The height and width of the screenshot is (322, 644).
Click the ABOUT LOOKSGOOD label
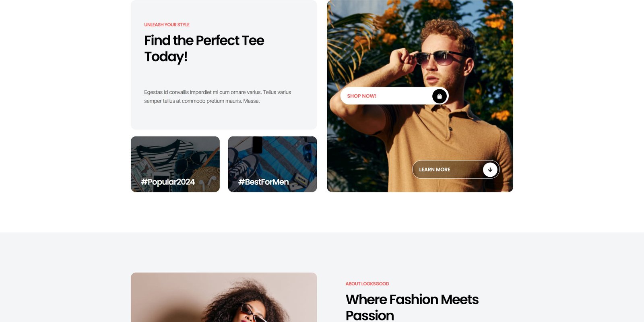click(367, 284)
